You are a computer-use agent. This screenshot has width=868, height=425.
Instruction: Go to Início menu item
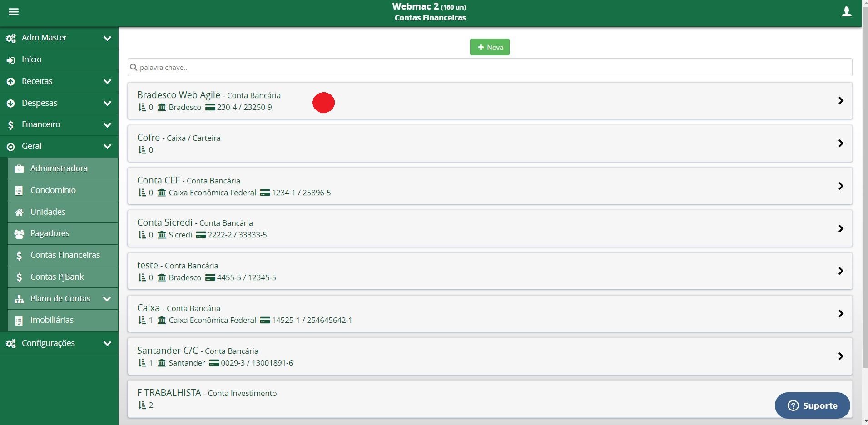(x=59, y=59)
